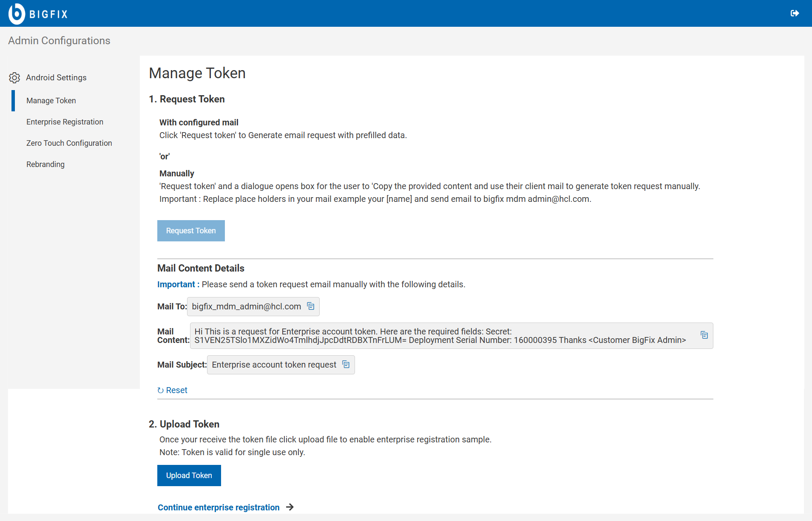Open the Manage Token sidebar item
This screenshot has width=812, height=521.
click(x=51, y=101)
